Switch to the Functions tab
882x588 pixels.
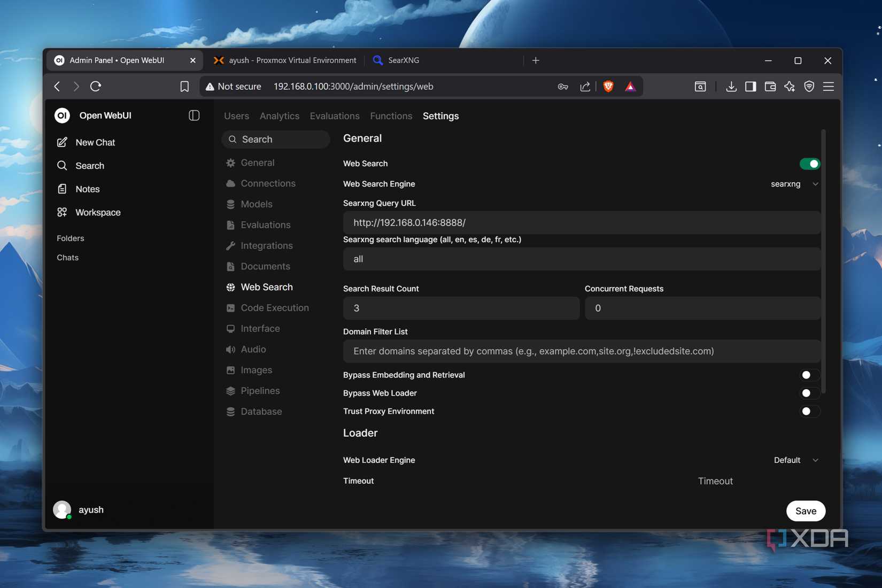391,116
